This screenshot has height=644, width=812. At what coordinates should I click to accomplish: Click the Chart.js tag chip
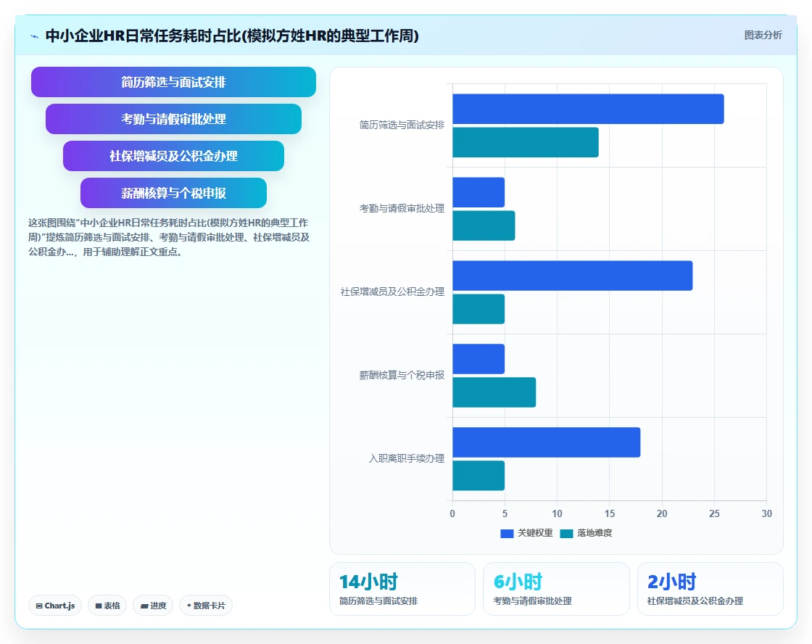pos(55,605)
